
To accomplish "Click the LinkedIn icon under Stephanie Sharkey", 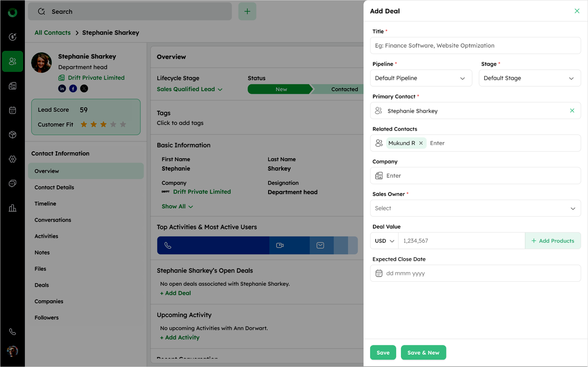I will tap(62, 89).
